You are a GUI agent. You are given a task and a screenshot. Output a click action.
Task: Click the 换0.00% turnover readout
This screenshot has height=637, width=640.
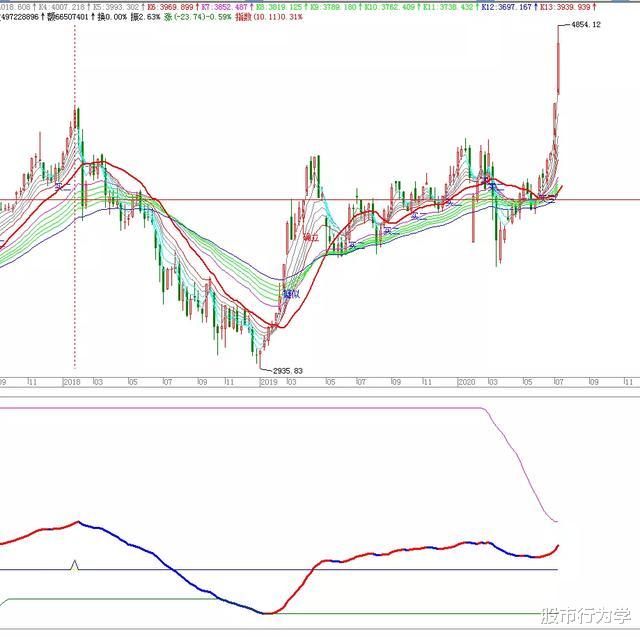pos(112,17)
